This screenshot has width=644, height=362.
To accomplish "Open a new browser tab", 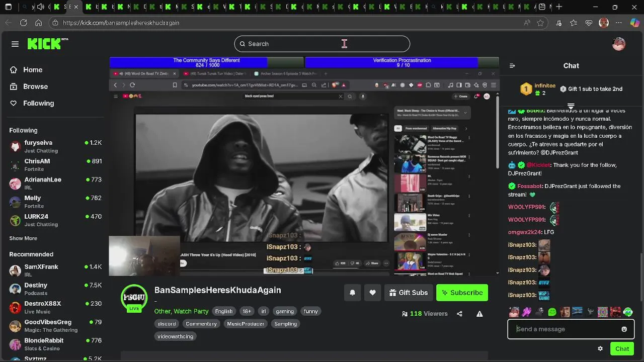I will 559,7.
